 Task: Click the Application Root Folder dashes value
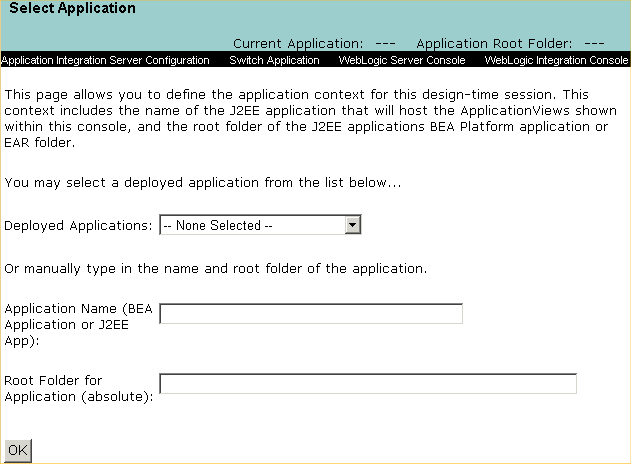coord(594,44)
